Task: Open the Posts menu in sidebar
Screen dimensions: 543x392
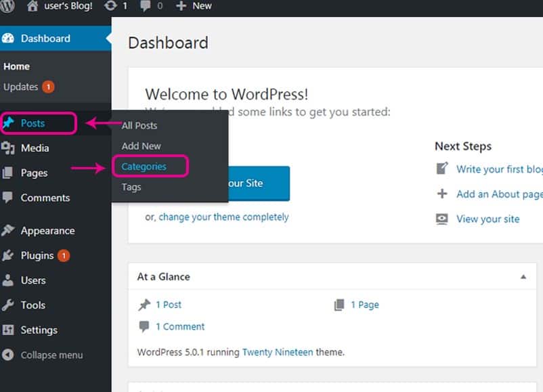Action: tap(33, 123)
